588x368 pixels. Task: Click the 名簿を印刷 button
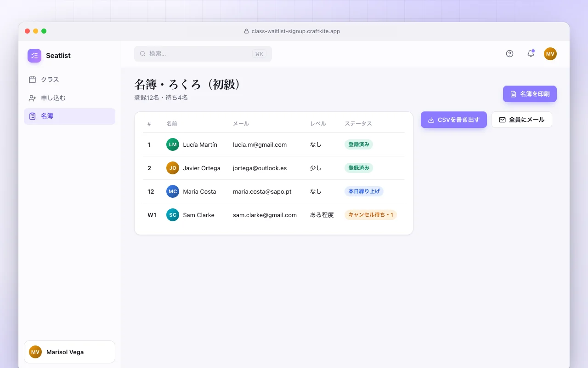click(530, 94)
